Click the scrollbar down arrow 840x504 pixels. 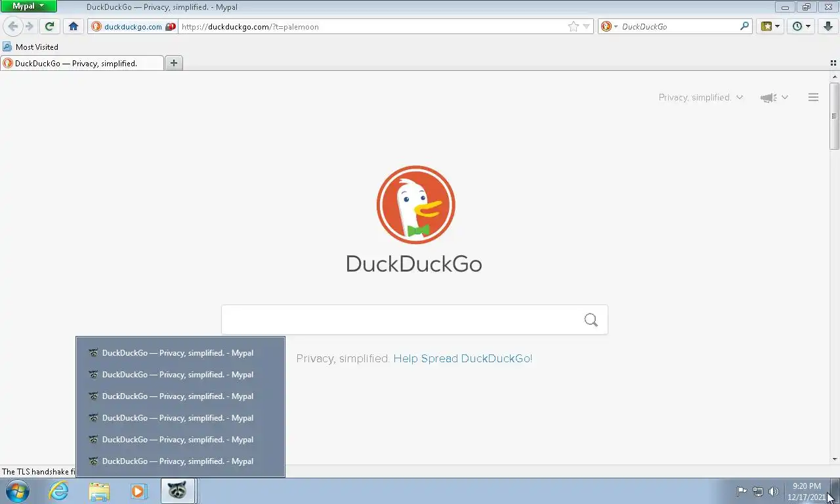pos(835,459)
